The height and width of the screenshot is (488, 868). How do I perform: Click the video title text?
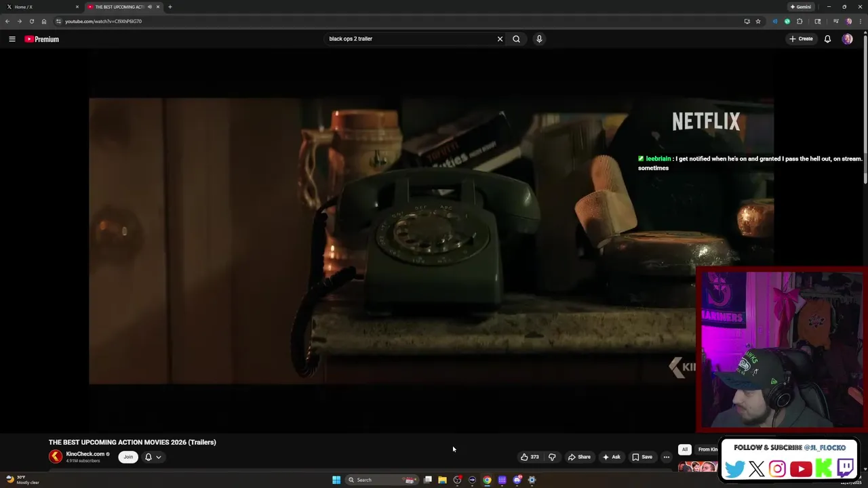pos(132,442)
